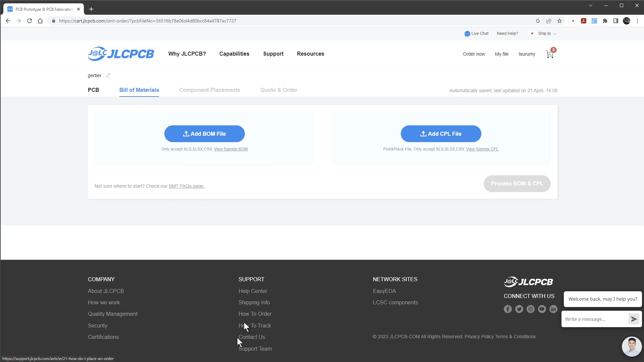Screen dimensions: 644x362
Task: Open the Support menu item
Action: (273, 54)
